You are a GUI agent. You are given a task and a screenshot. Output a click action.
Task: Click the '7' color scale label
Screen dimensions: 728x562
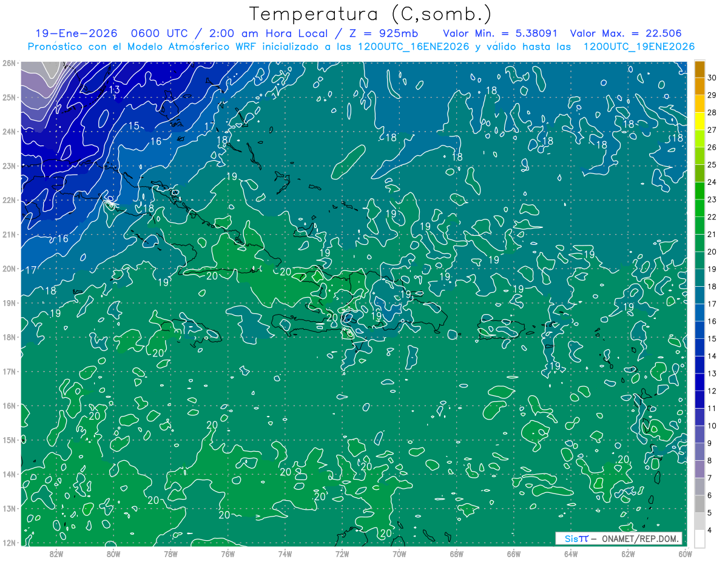[710, 478]
